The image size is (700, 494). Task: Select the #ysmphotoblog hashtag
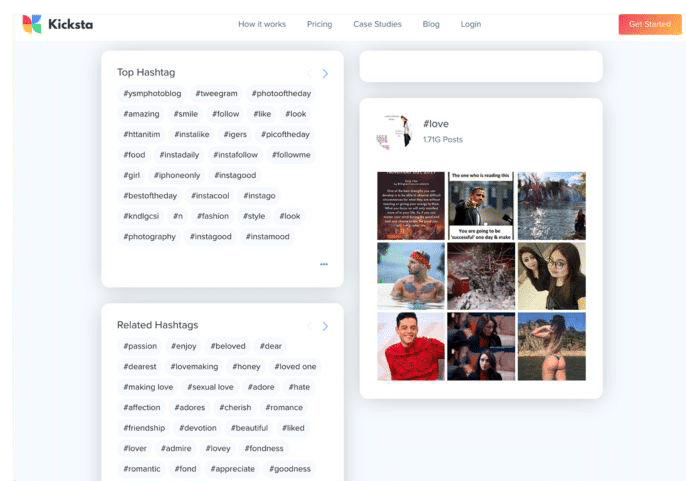point(152,94)
